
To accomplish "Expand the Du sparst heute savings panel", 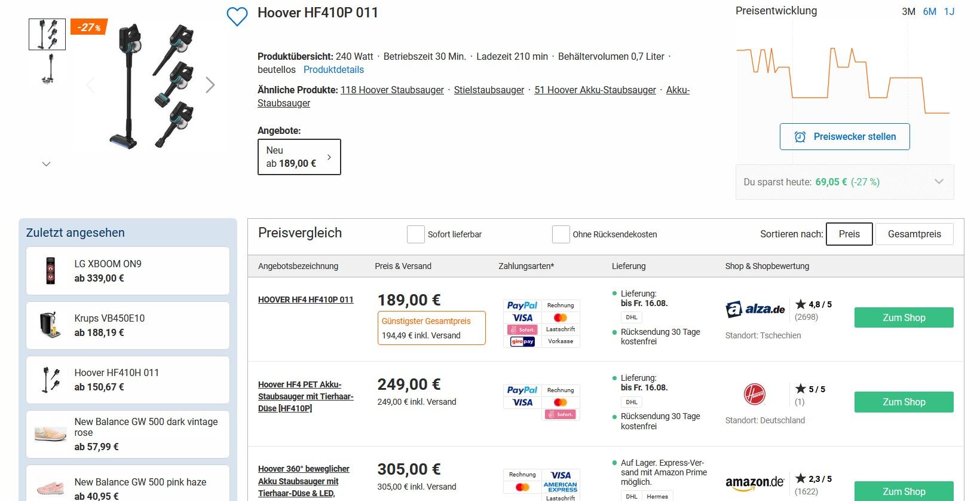I will 845,182.
